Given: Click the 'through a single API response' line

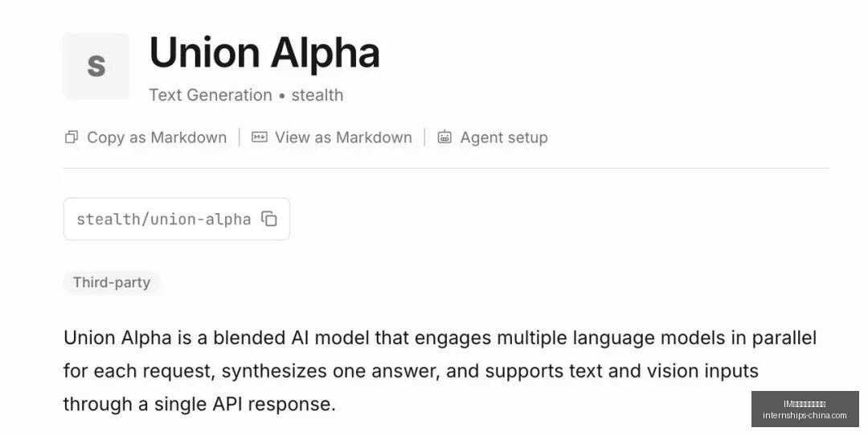Looking at the screenshot, I should tap(199, 404).
